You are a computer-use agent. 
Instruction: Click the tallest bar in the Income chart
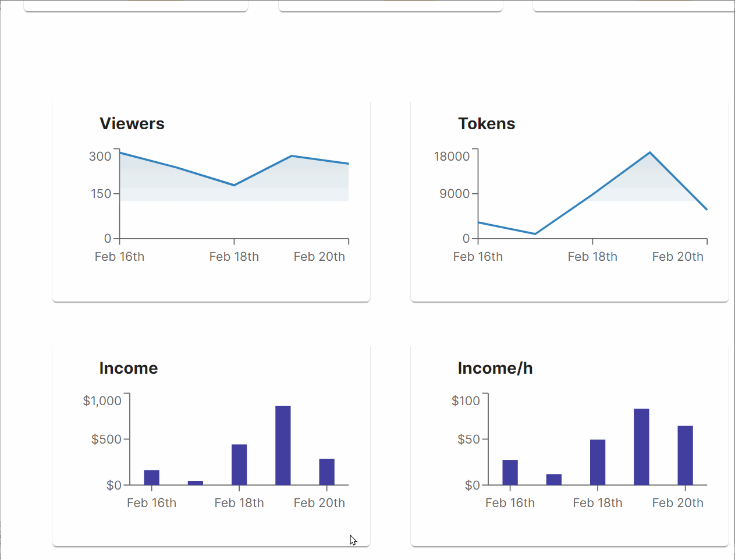[283, 445]
